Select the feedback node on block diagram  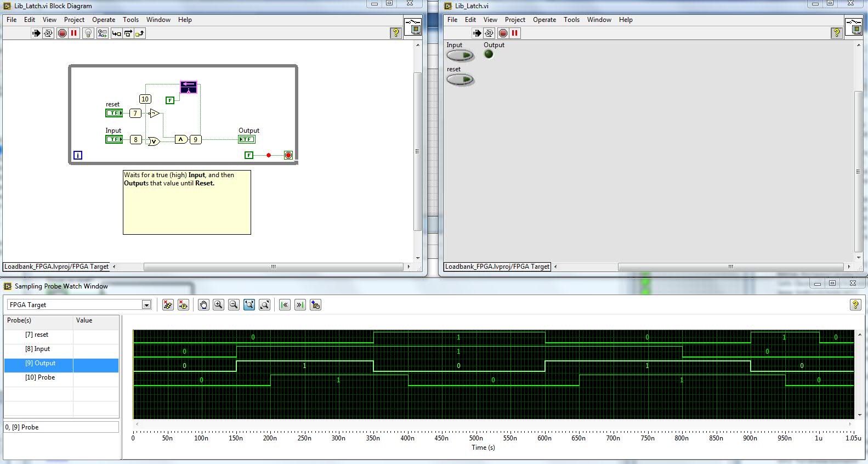pyautogui.click(x=188, y=87)
